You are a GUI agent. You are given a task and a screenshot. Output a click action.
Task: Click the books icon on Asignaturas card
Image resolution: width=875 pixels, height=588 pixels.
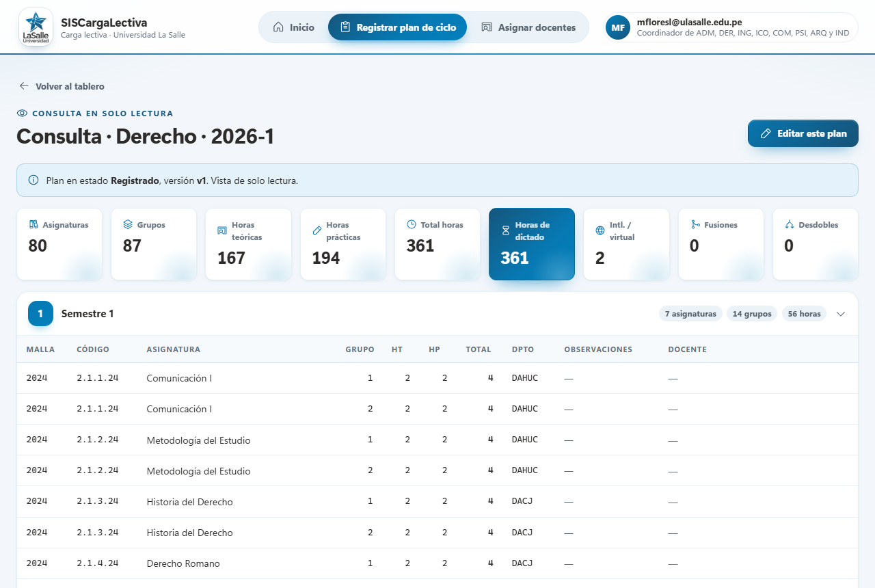point(33,224)
